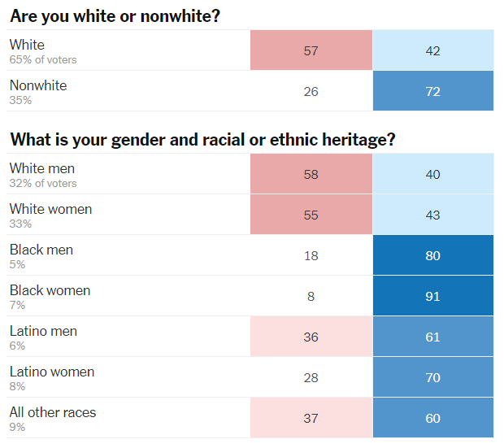Click the dark blue cell showing 91
The image size is (504, 448).
(x=432, y=296)
